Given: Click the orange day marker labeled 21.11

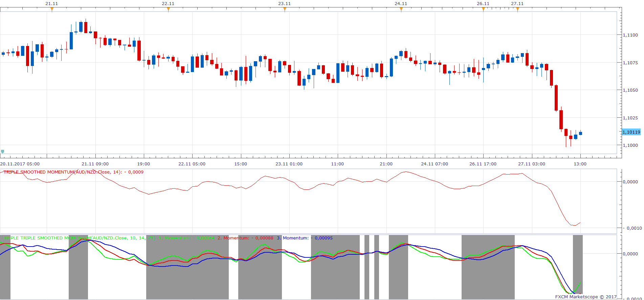Looking at the screenshot, I should coord(52,9).
